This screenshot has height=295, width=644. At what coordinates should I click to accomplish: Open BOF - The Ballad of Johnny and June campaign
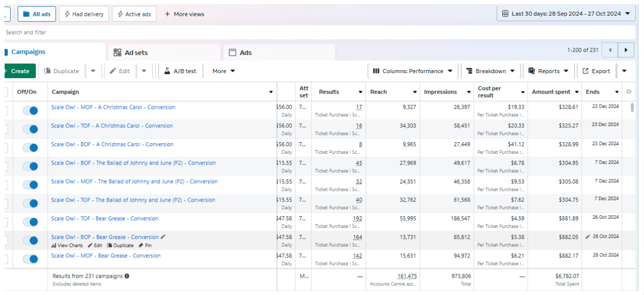(x=134, y=163)
